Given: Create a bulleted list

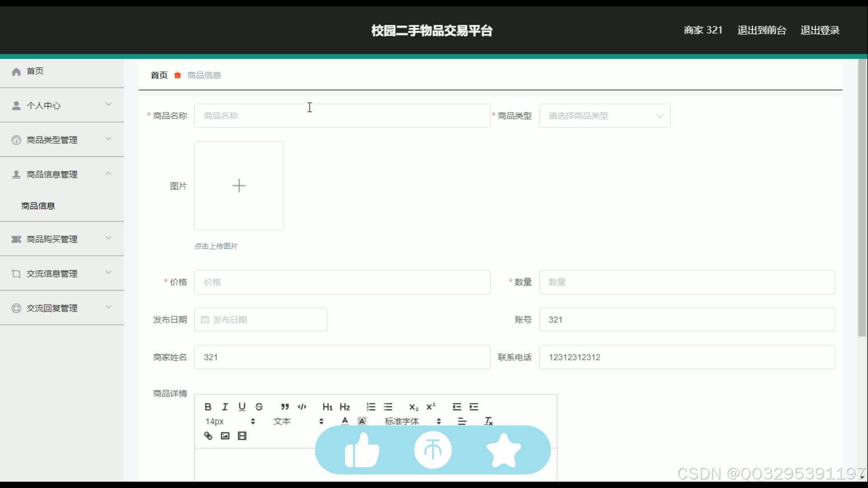Looking at the screenshot, I should (388, 407).
